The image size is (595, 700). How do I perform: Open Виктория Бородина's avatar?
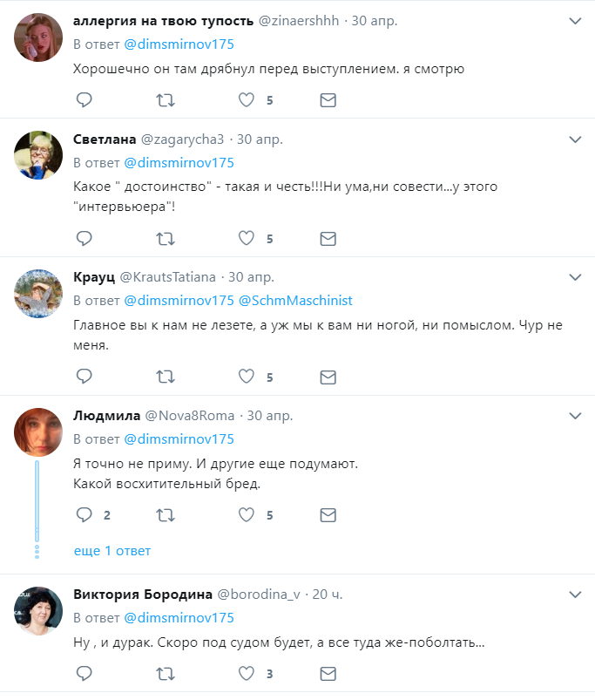tap(38, 611)
